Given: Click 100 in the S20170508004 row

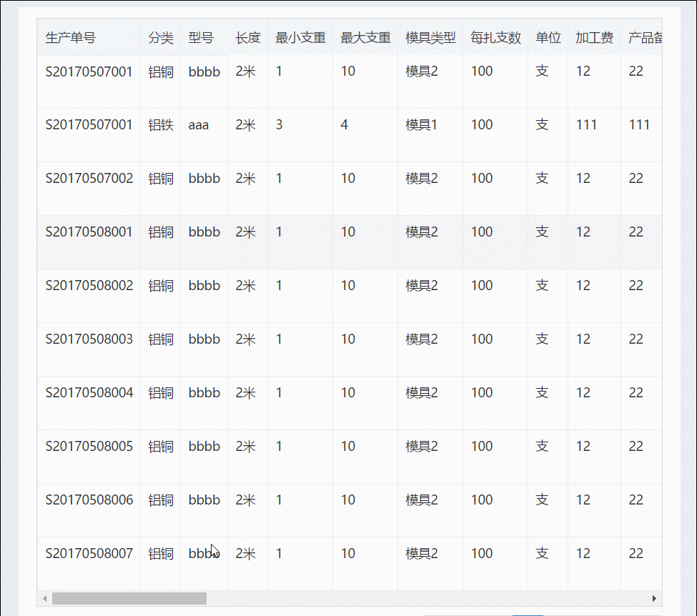Looking at the screenshot, I should pos(482,393).
